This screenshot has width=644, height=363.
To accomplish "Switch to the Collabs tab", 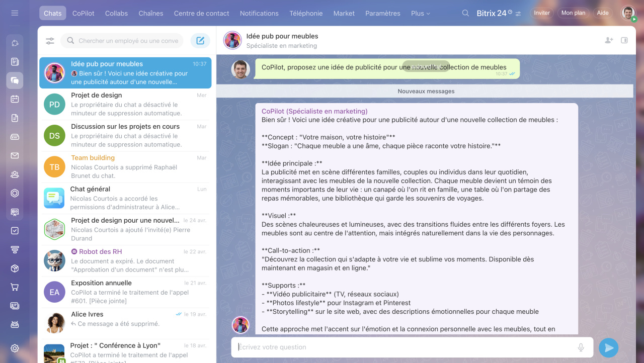I will pyautogui.click(x=116, y=13).
